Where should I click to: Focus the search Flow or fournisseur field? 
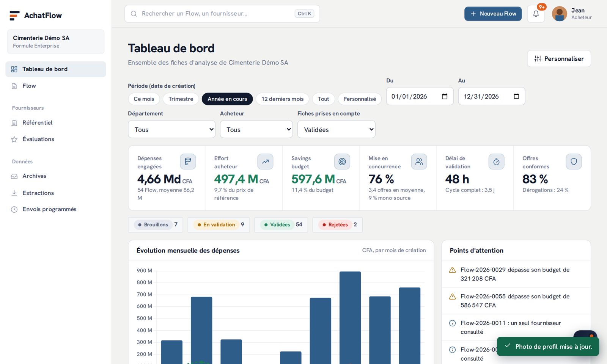[222, 14]
